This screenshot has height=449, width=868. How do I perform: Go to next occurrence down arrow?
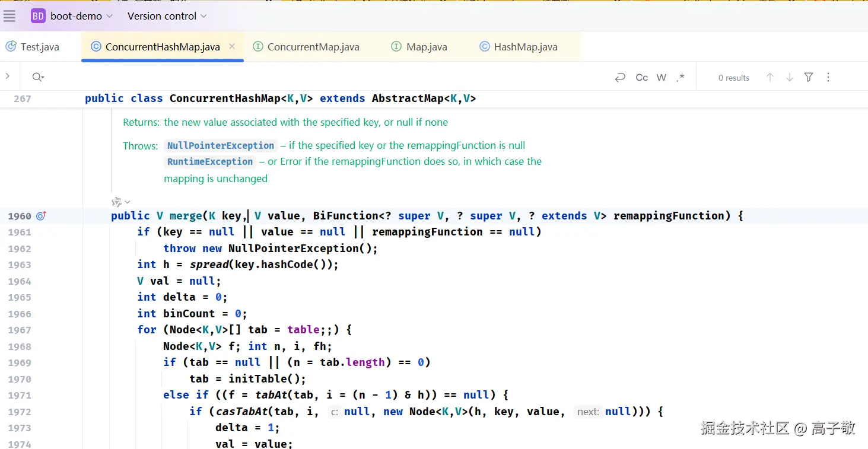[790, 77]
